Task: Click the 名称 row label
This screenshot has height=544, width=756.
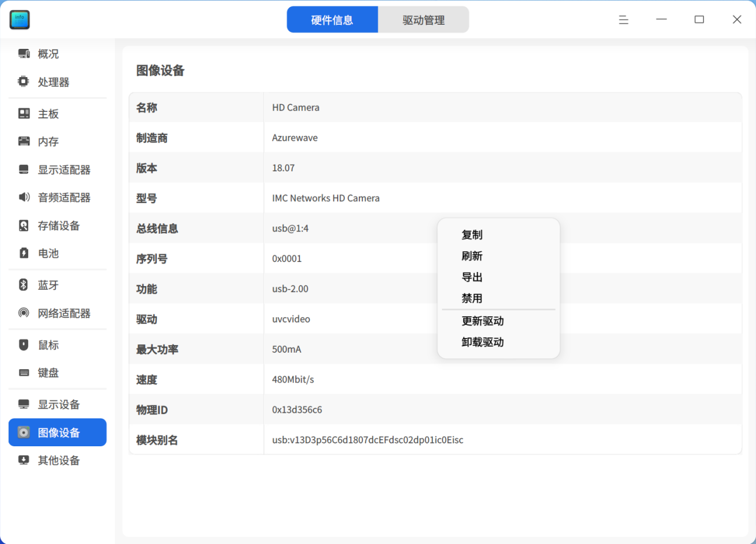Action: coord(147,108)
